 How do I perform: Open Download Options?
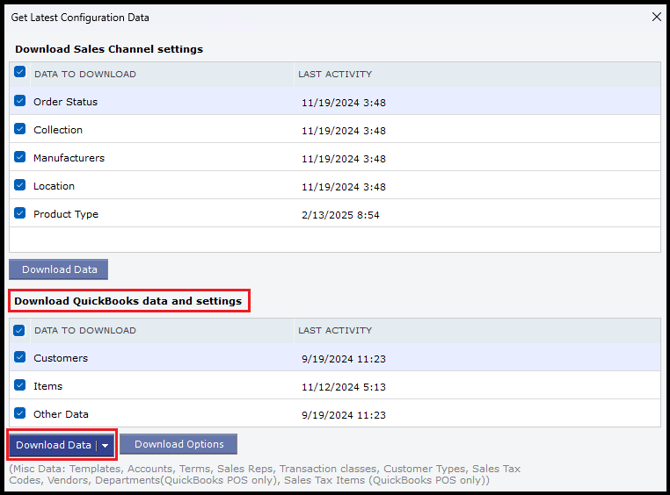click(x=179, y=445)
